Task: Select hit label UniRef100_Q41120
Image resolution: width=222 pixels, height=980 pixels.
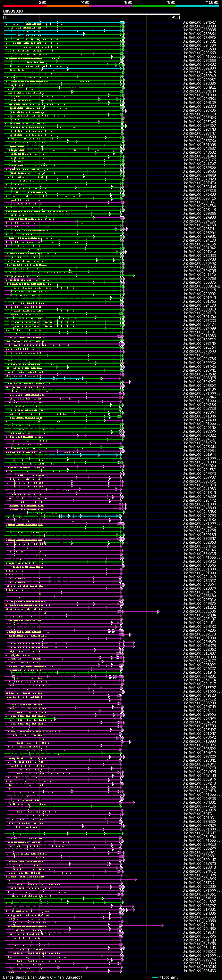Action: tap(199, 275)
